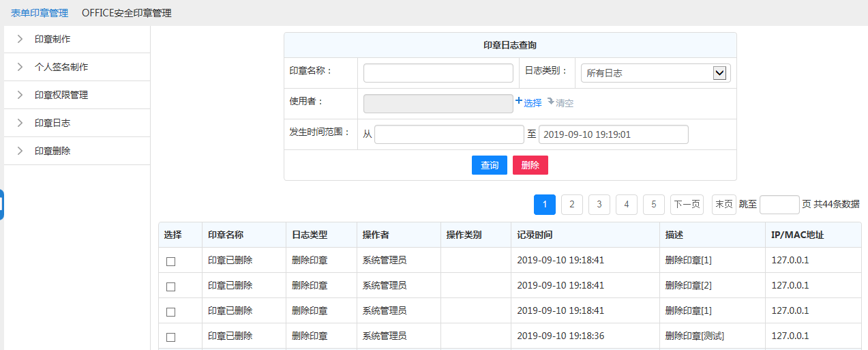Viewport: 868px width, 350px height.
Task: Tick the checkbox for 删除印章[2] row
Action: pos(171,287)
